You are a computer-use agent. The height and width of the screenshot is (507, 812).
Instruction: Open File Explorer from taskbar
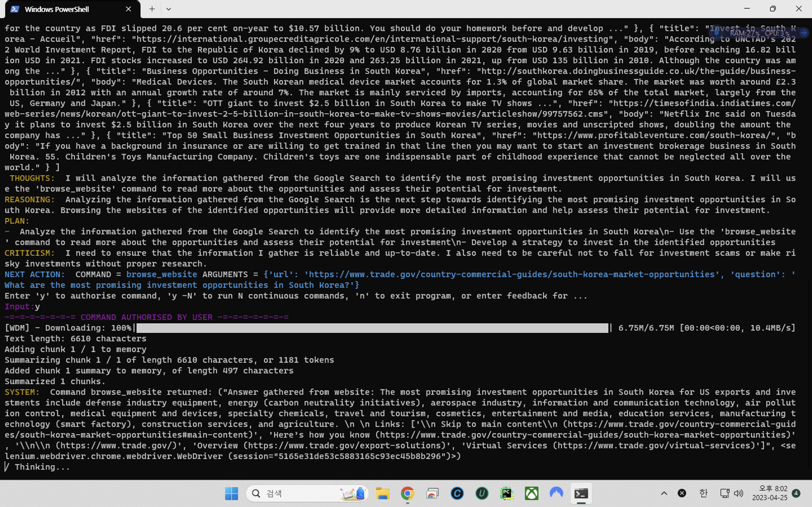383,493
